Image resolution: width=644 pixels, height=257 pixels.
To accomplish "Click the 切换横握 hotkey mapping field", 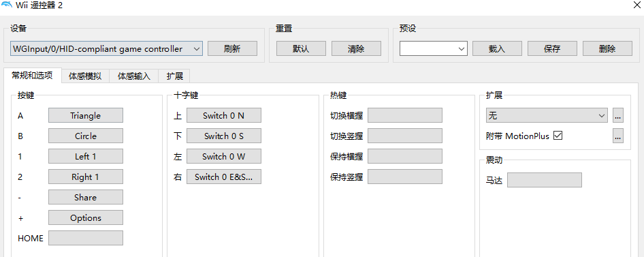I will click(x=405, y=115).
